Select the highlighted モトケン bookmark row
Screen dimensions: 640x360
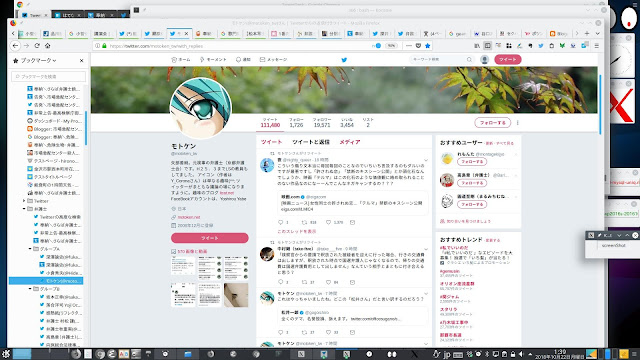(x=46, y=281)
